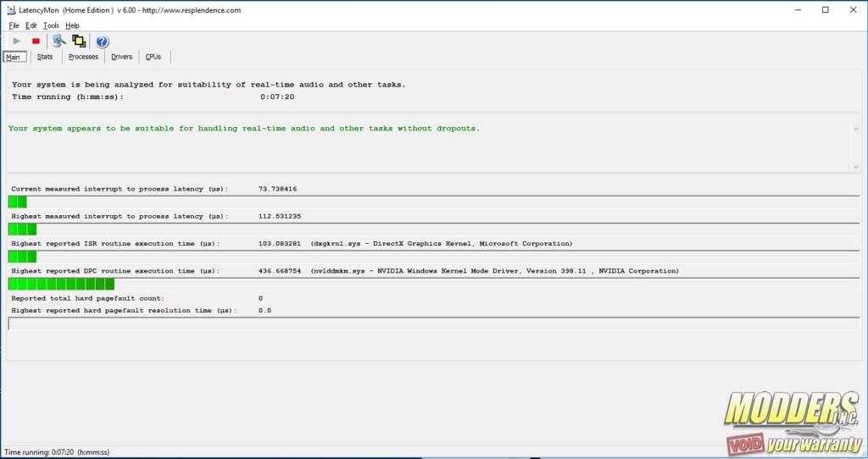Switch to the Drivers tab
This screenshot has width=868, height=459.
coord(121,57)
